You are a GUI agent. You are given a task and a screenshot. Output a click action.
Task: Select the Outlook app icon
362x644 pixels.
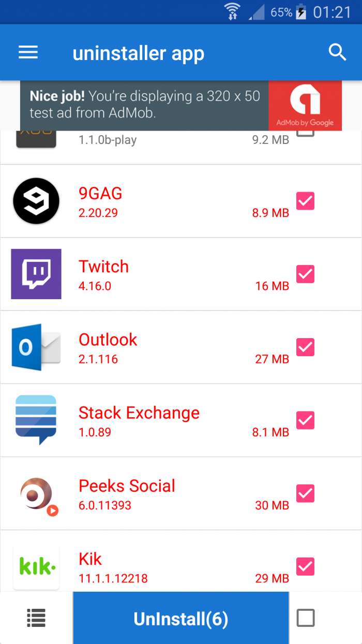pos(36,347)
